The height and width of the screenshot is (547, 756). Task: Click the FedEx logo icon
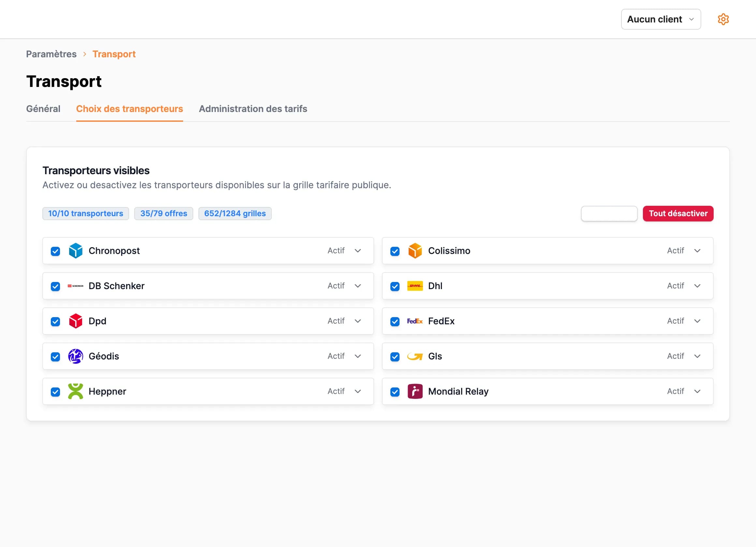point(415,321)
